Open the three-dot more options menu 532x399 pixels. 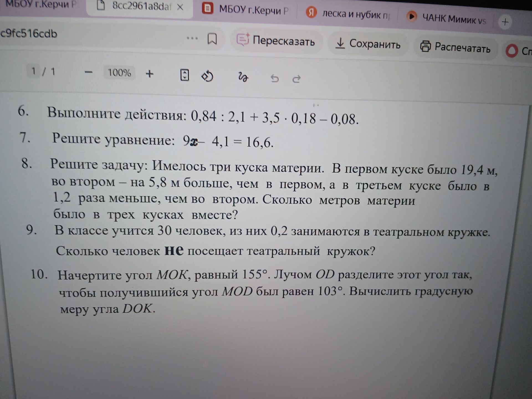(192, 38)
